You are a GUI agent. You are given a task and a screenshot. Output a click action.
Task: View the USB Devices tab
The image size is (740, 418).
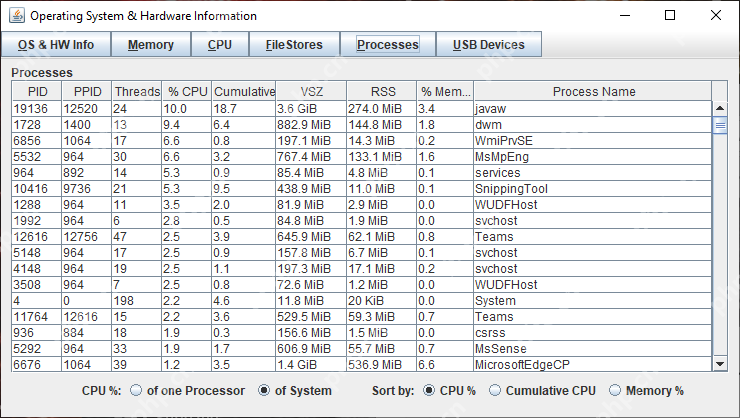click(488, 45)
